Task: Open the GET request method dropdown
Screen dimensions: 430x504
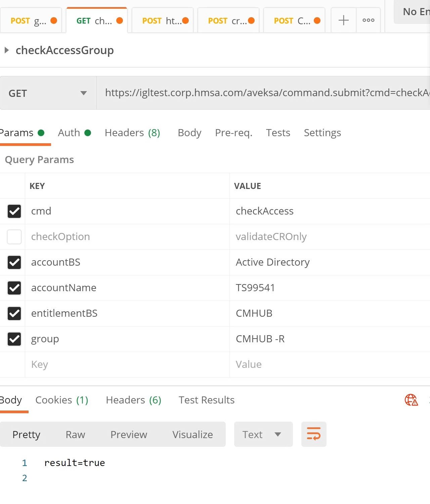Action: (x=48, y=93)
